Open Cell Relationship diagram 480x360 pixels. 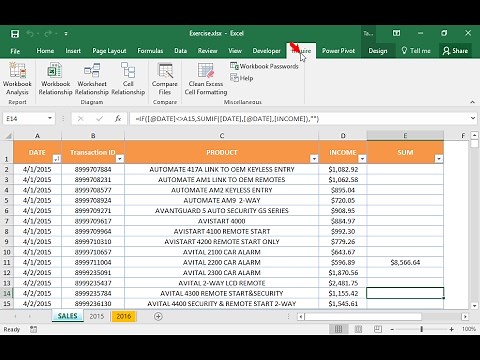[128, 79]
